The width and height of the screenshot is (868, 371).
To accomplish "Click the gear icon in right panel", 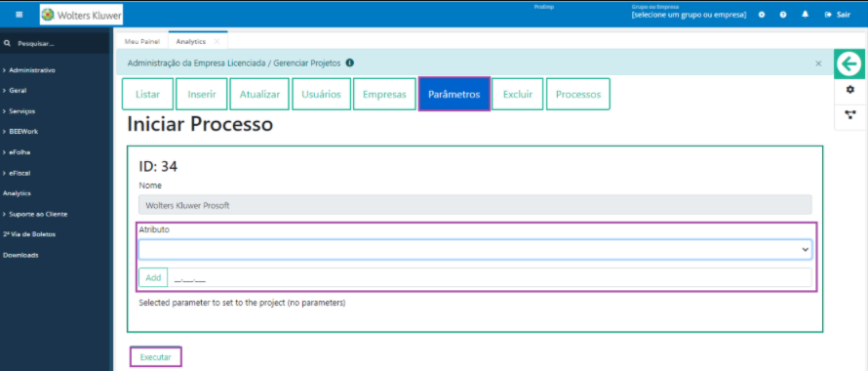I will 850,90.
